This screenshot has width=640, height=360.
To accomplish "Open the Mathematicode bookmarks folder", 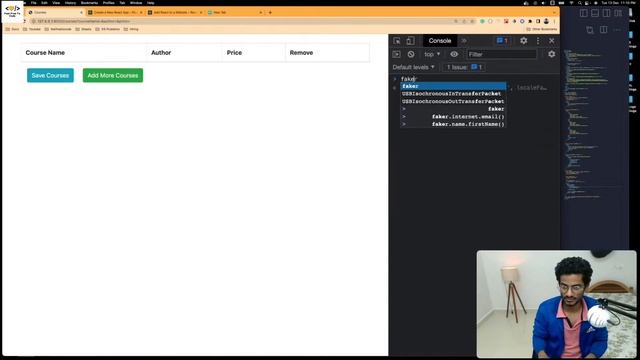I will point(58,29).
